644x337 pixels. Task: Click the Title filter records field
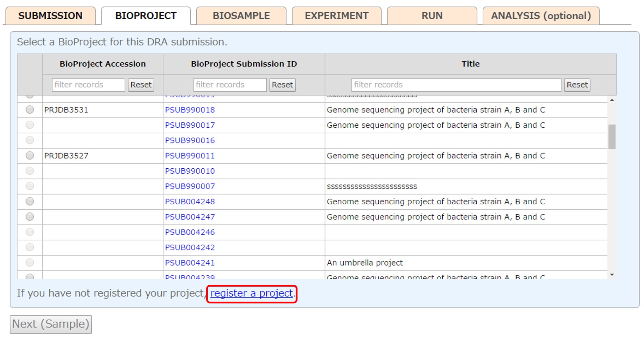pyautogui.click(x=456, y=85)
